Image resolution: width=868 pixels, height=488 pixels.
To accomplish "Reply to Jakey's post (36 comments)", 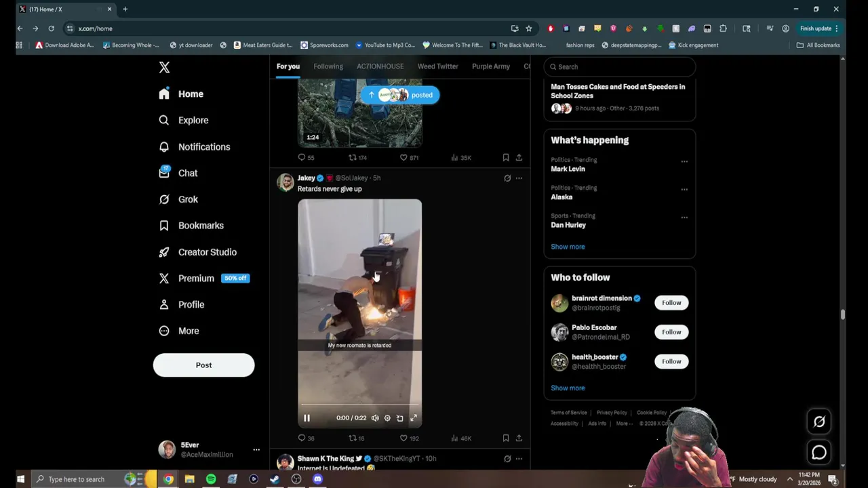I will [306, 439].
